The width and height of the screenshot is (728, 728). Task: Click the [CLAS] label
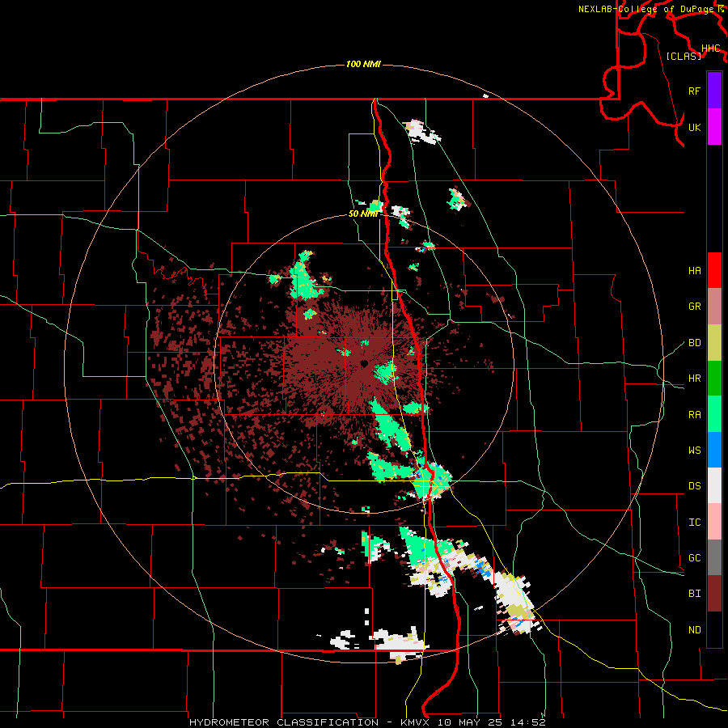coord(684,56)
